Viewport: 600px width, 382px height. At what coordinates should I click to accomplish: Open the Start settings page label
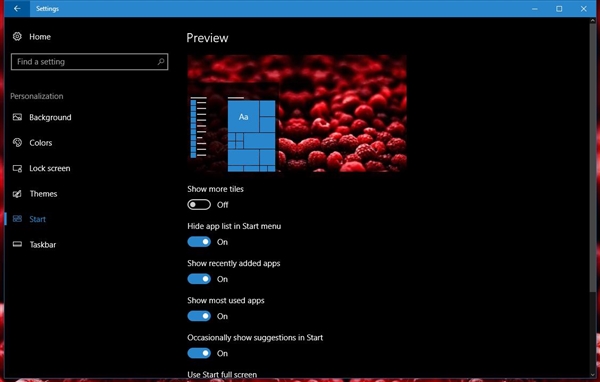(38, 219)
